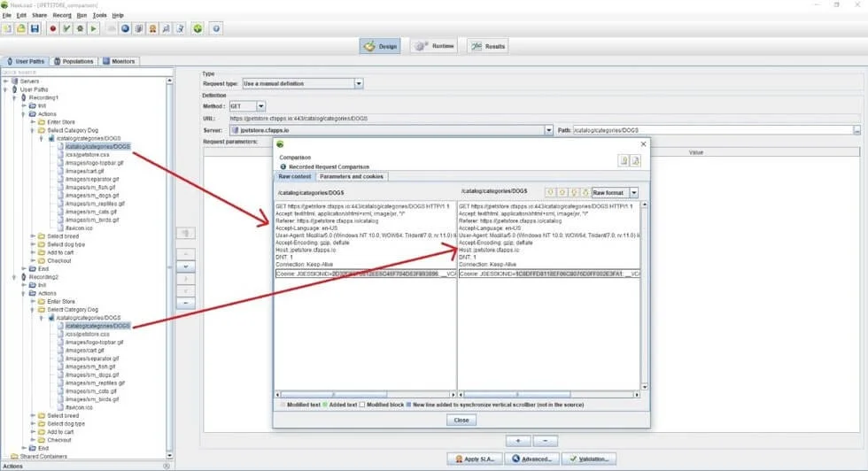This screenshot has width=868, height=471.
Task: Open the Raw format dropdown in Comparison
Action: pyautogui.click(x=634, y=193)
